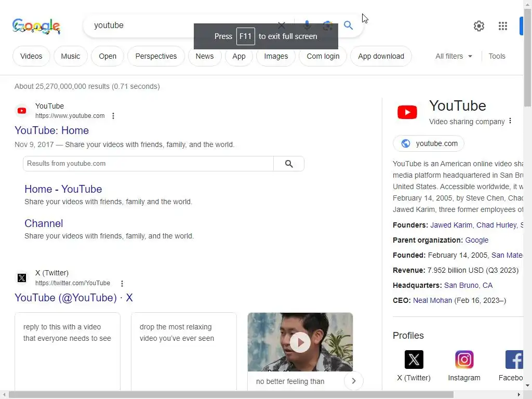Screen dimensions: 532x399
Task: Open YouTube (@YouTube) · X result
Action: coord(74,298)
